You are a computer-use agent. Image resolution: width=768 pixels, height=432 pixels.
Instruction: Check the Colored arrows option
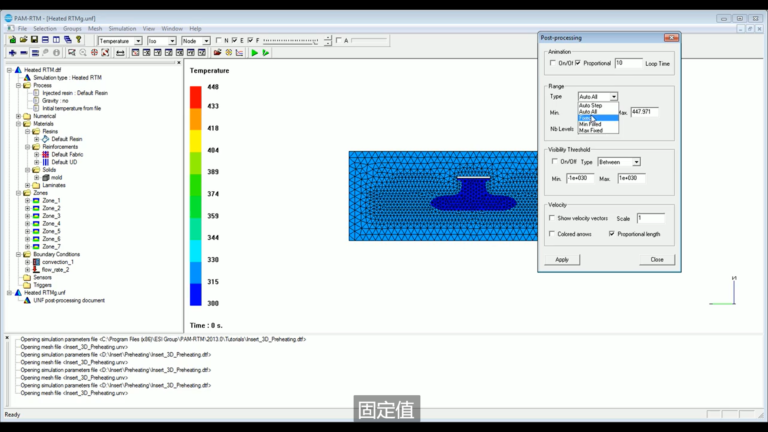[x=552, y=234]
